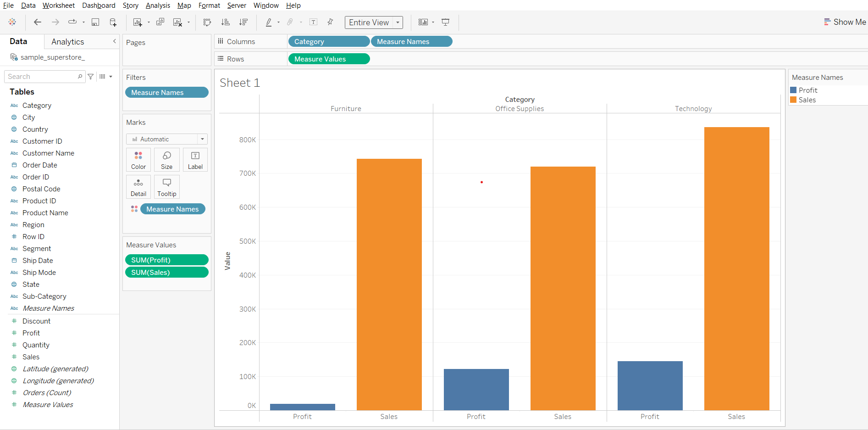Click the orange Sales legend swatch

(x=793, y=100)
